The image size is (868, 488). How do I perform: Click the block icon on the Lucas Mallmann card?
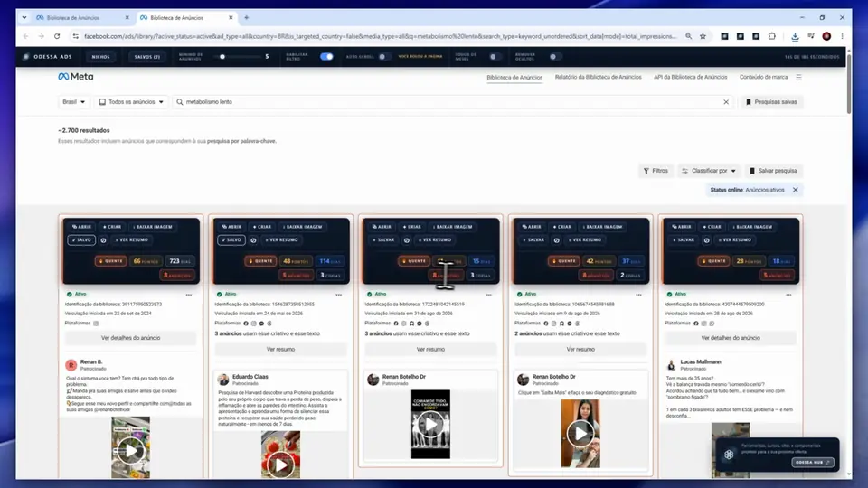click(x=706, y=240)
